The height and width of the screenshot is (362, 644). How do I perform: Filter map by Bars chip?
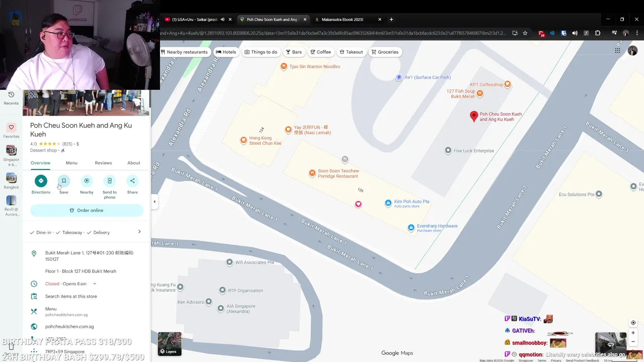pos(294,52)
